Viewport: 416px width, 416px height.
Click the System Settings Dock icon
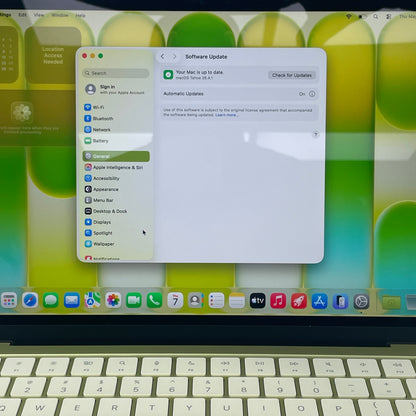pos(361,302)
